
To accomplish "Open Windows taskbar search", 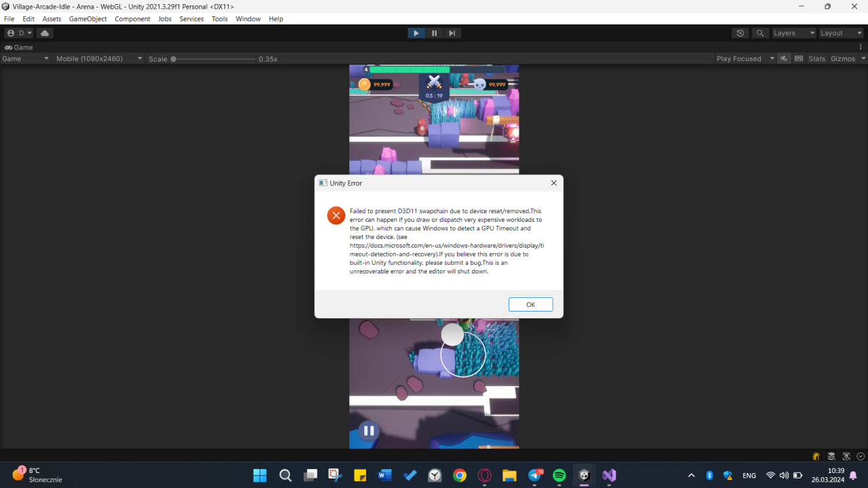I will pyautogui.click(x=285, y=475).
